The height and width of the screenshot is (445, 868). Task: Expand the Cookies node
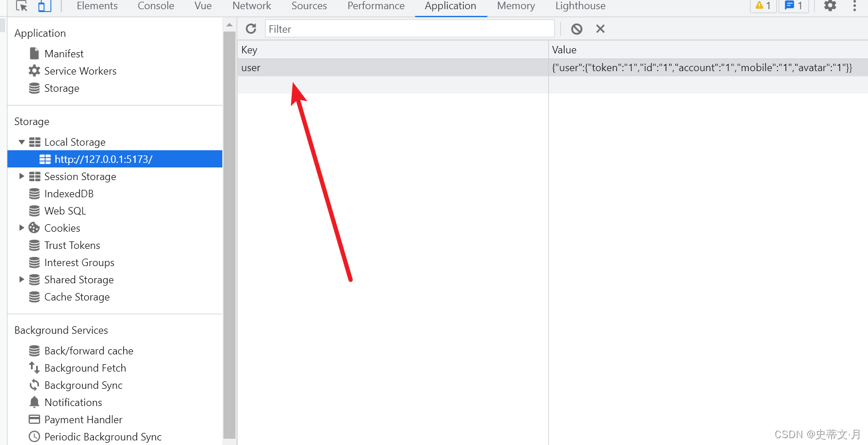point(22,228)
